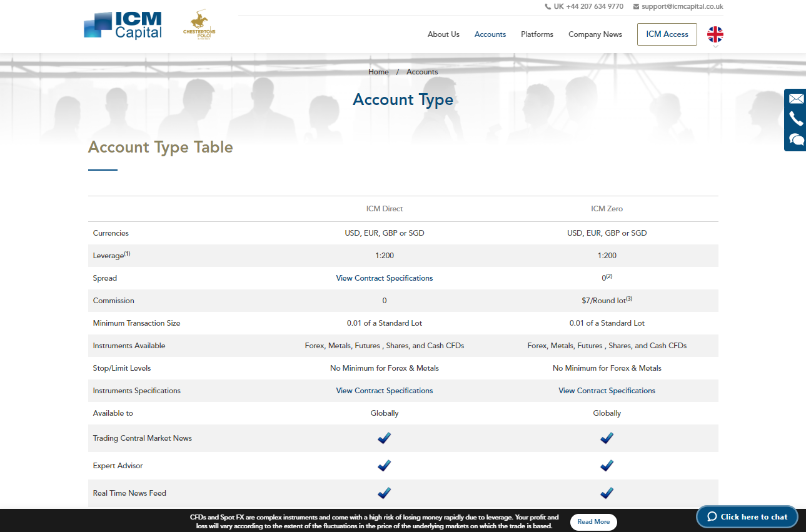The width and height of the screenshot is (806, 532).
Task: Open ICM Direct Spread contract specifications link
Action: (384, 278)
